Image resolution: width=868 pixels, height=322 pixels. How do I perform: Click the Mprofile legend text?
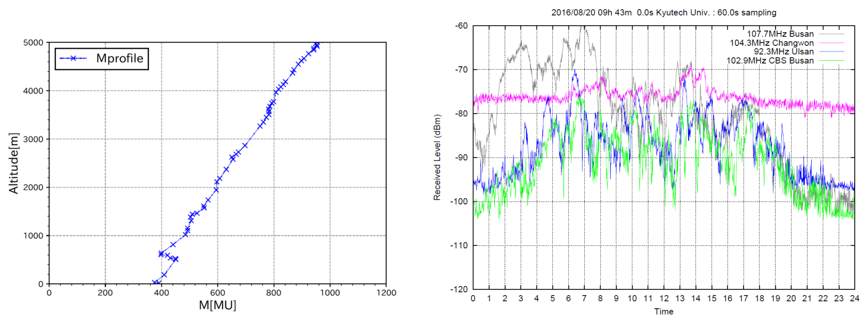pos(119,58)
